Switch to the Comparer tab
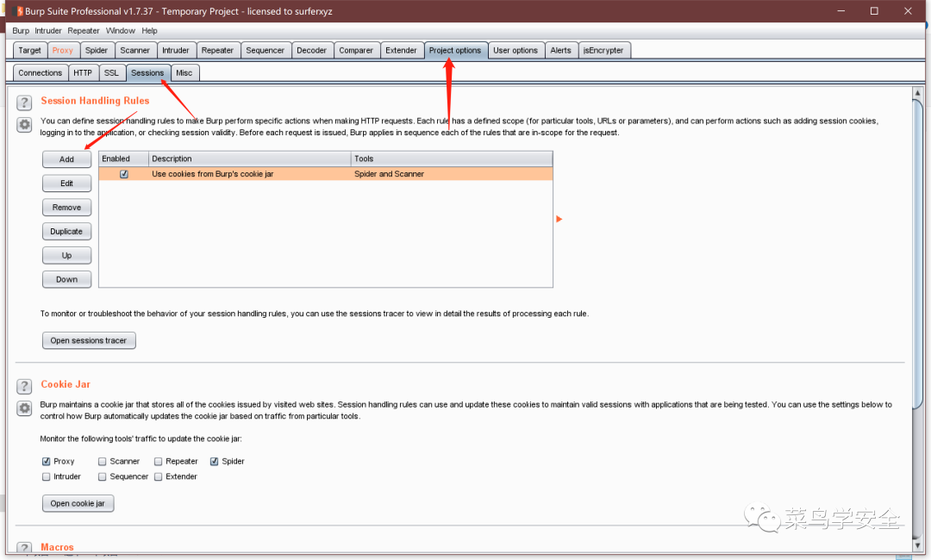The height and width of the screenshot is (560, 931). 356,51
